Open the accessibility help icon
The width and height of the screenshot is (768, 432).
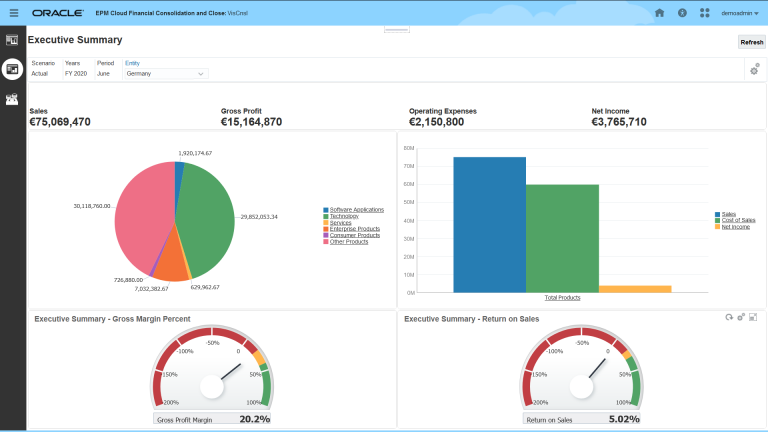coord(682,13)
